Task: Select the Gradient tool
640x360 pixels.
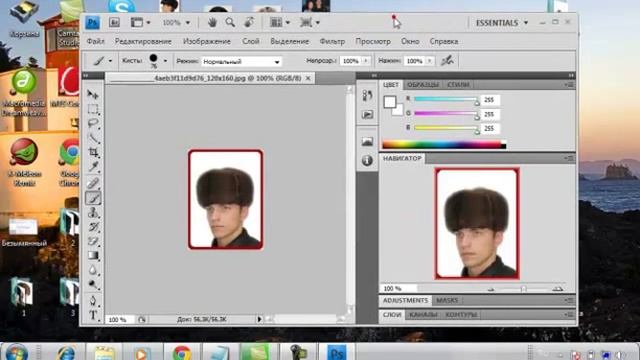Action: [x=93, y=256]
